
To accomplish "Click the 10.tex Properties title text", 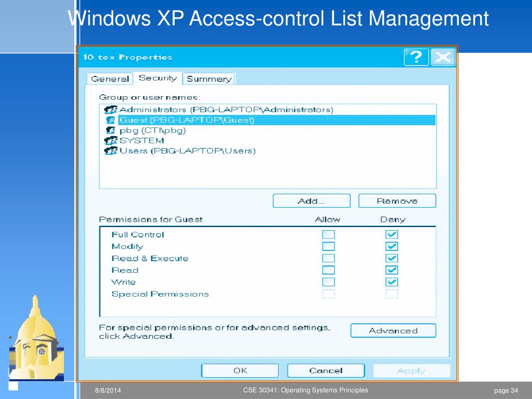I will point(128,57).
